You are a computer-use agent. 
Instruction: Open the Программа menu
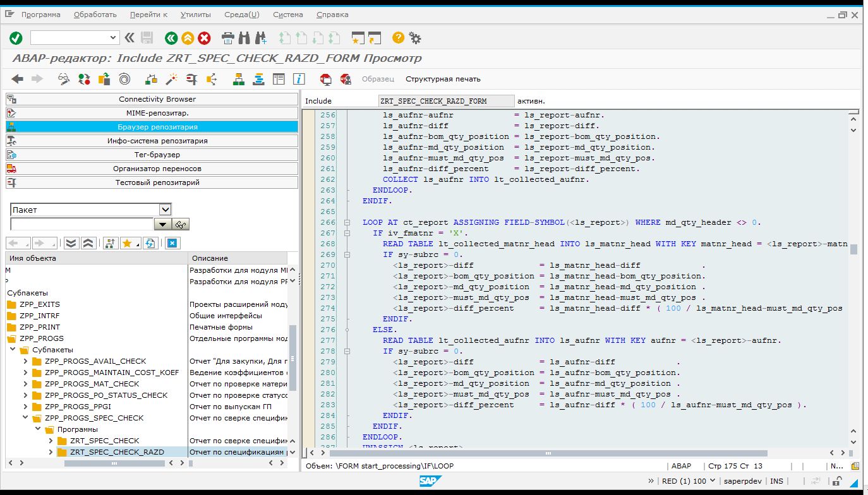[41, 15]
